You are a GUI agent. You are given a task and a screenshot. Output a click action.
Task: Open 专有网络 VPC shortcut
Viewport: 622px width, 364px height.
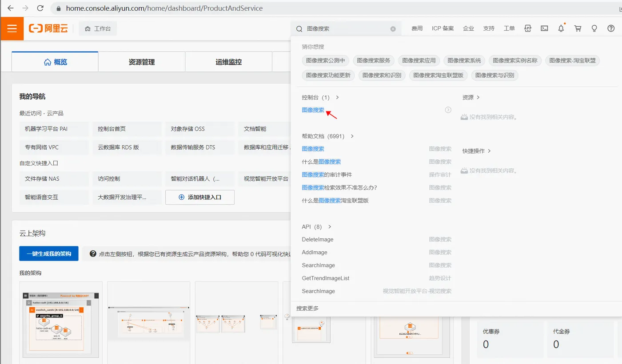click(54, 147)
